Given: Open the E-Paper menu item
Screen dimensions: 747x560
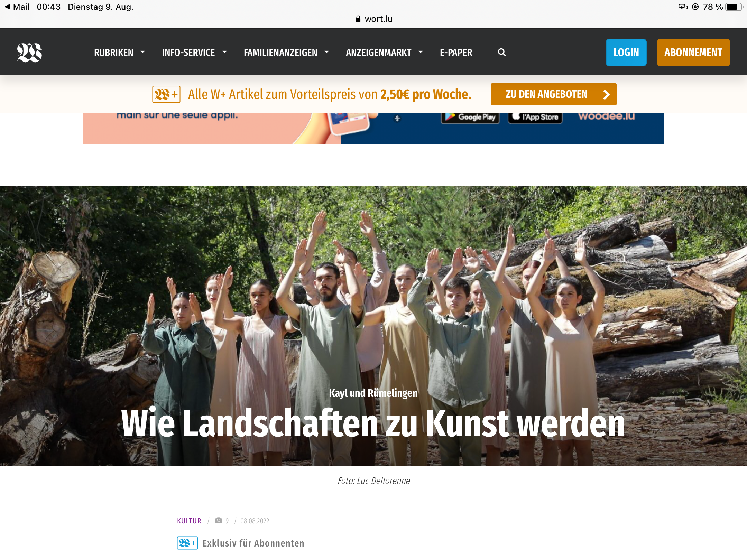Looking at the screenshot, I should 456,53.
